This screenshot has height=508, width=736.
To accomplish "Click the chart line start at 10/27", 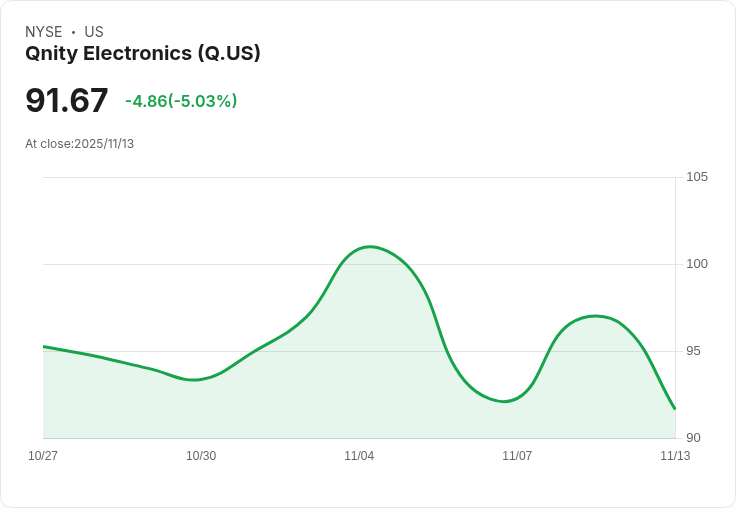I will click(44, 347).
